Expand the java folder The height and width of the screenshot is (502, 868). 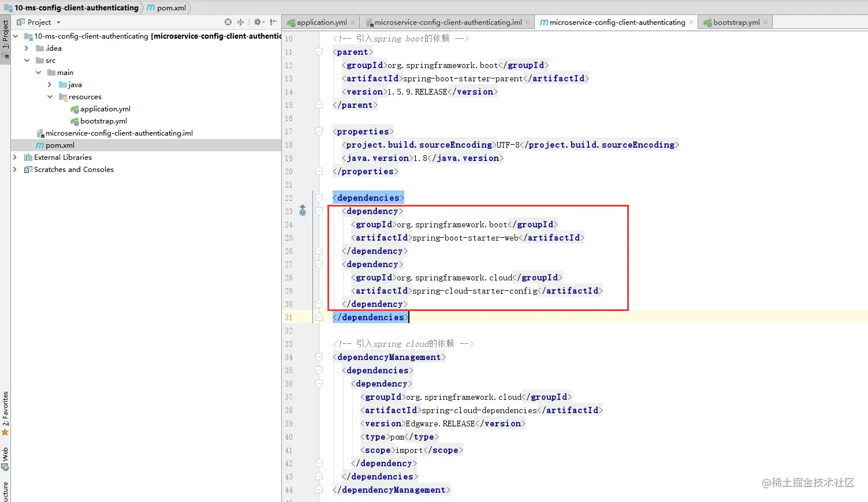coord(50,85)
